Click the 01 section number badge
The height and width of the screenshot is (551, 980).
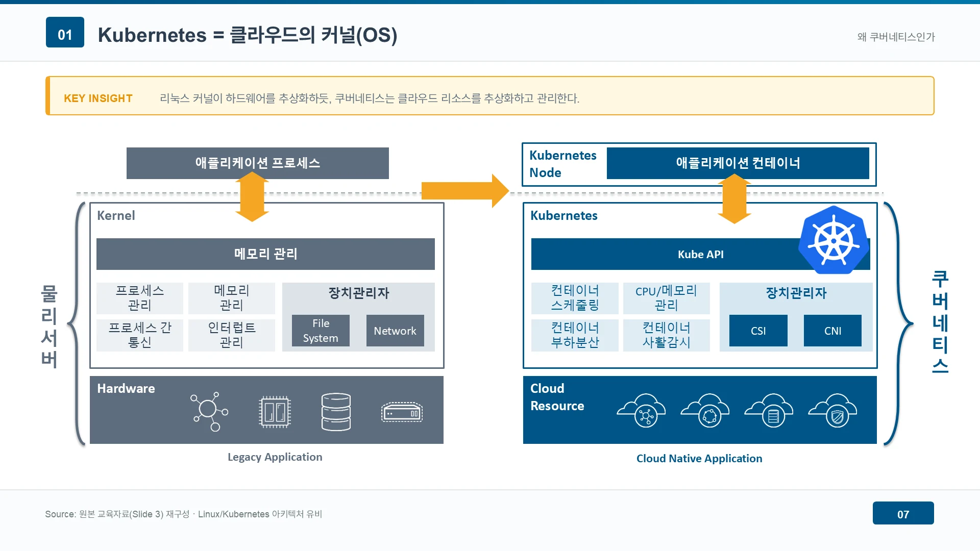click(x=65, y=32)
